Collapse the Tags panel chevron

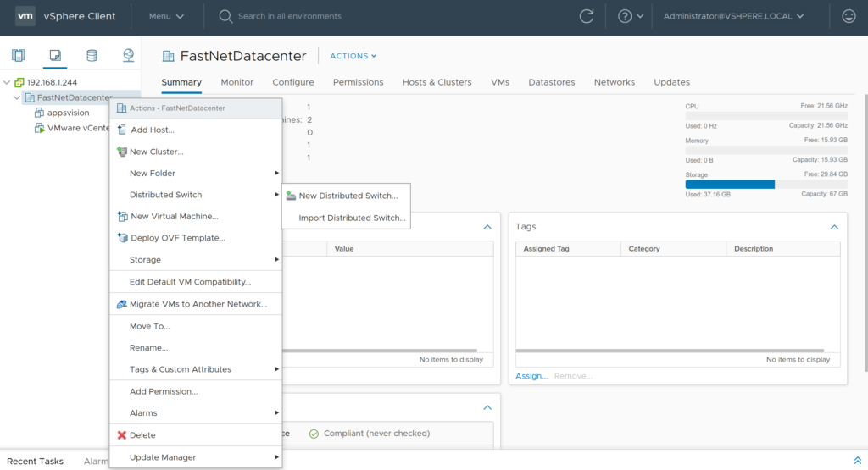[x=834, y=227]
